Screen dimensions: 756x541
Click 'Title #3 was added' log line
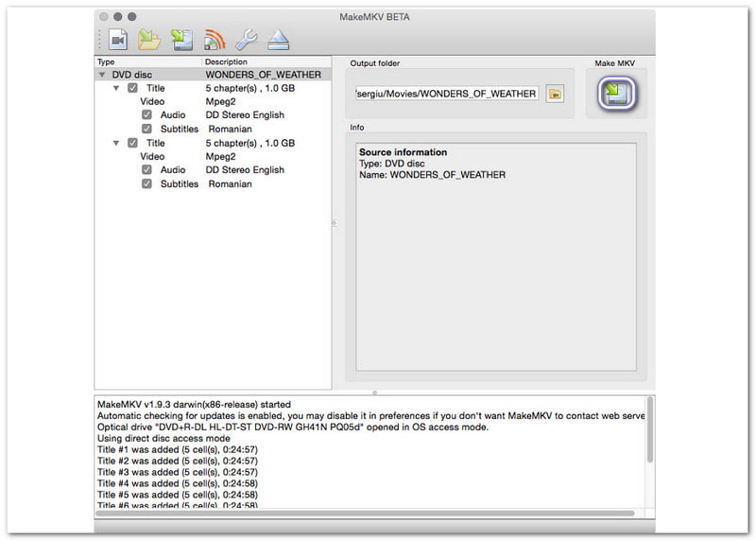[178, 473]
